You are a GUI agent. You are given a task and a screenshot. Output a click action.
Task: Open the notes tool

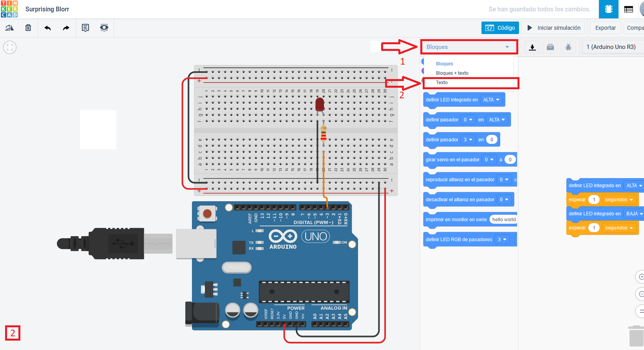85,28
